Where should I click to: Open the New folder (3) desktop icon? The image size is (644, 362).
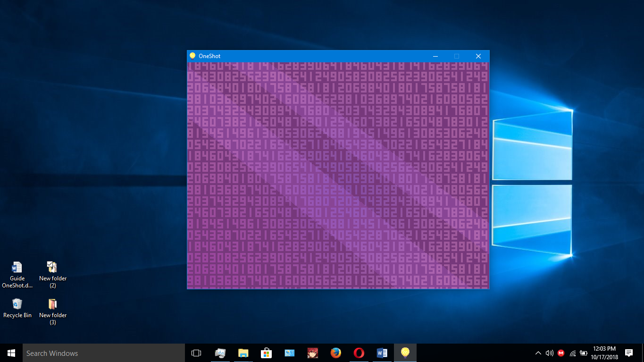coord(52,311)
